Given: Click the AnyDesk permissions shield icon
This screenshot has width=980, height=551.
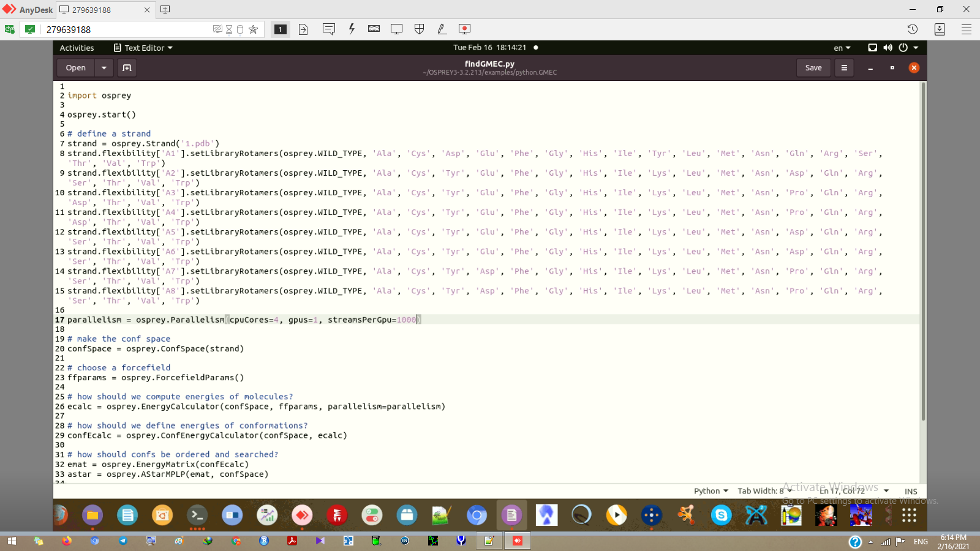Looking at the screenshot, I should coord(420,29).
